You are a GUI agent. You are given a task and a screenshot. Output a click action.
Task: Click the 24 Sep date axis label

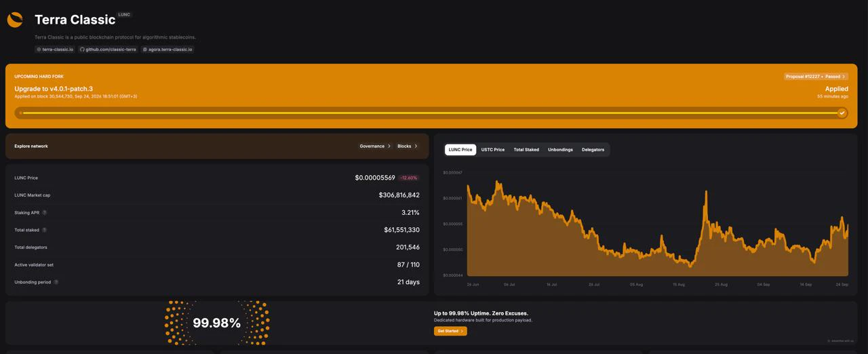(x=842, y=285)
